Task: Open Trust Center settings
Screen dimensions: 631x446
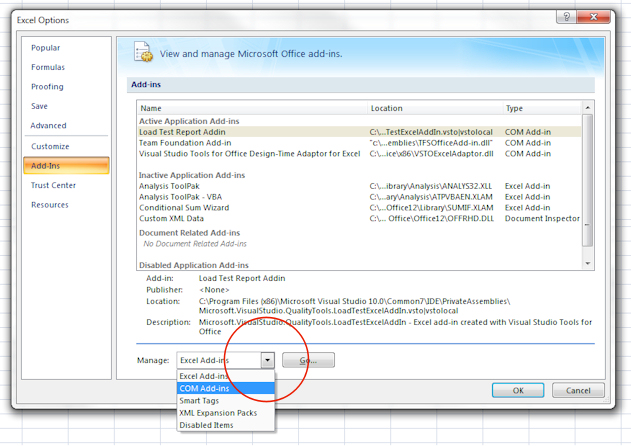Action: point(54,185)
